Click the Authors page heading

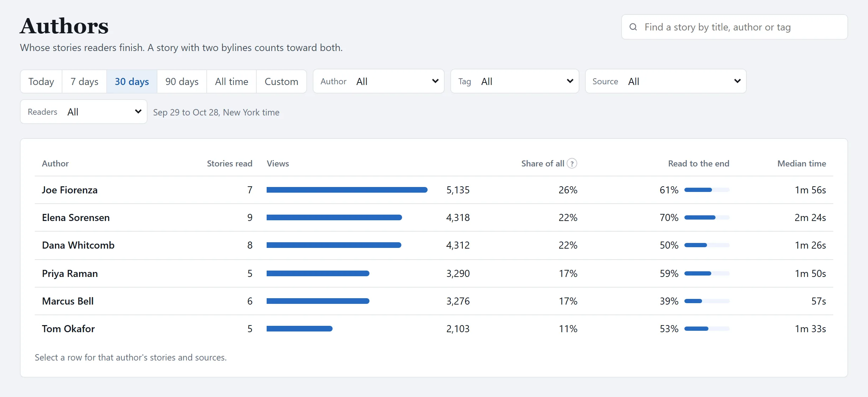[64, 26]
